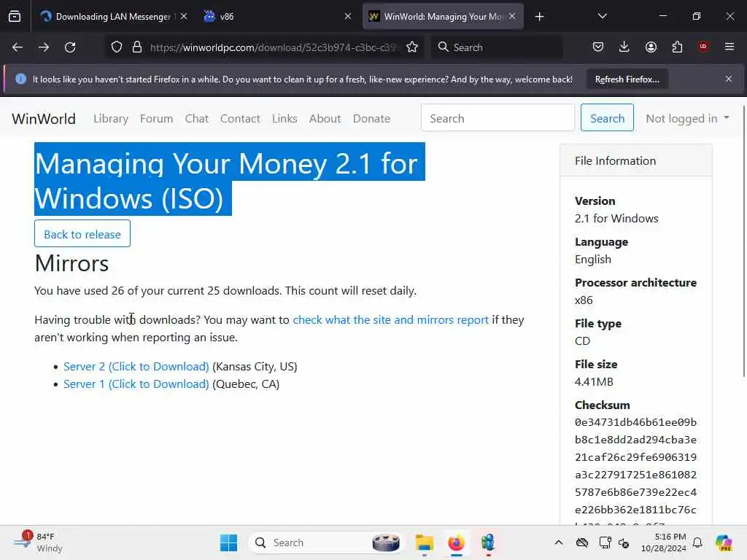Open Contact page link
The image size is (747, 560).
pos(240,119)
